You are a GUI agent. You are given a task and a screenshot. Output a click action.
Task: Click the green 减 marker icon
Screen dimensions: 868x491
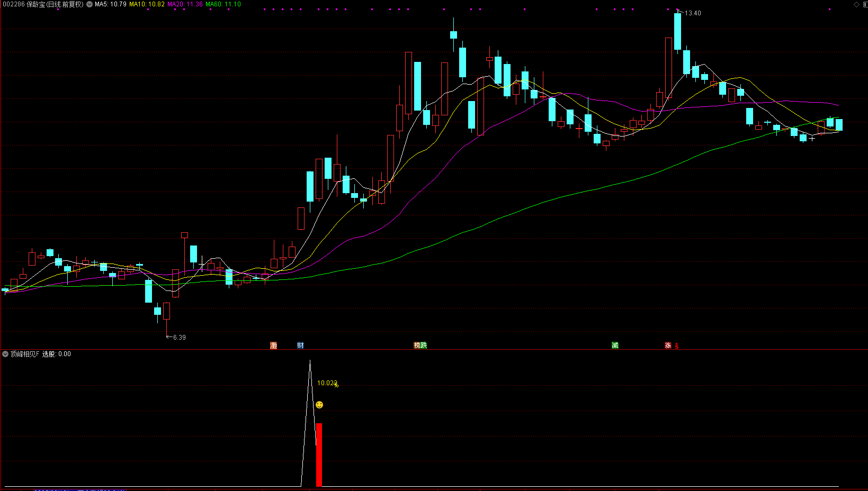(615, 345)
